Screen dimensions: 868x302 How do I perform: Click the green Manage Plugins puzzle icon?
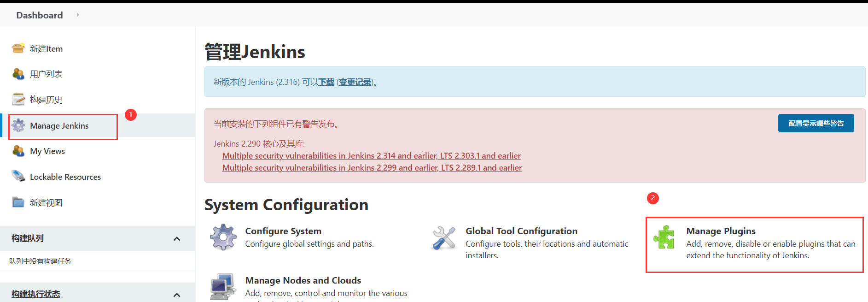click(x=664, y=237)
